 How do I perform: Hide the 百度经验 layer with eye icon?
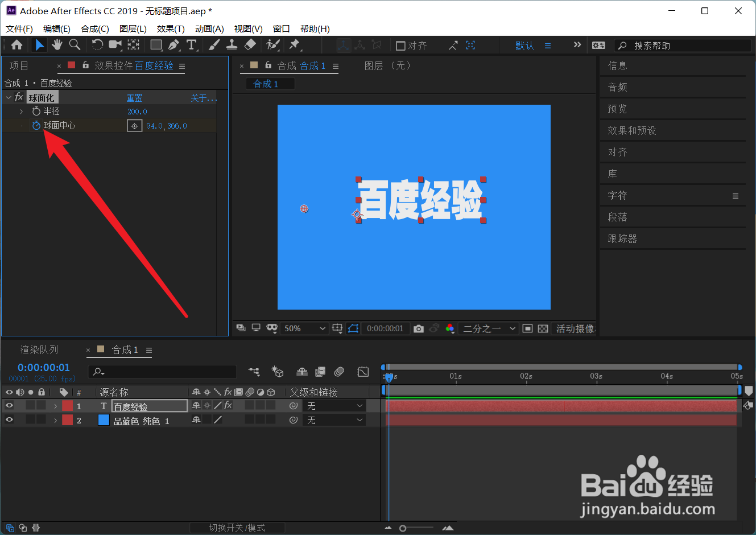point(9,406)
